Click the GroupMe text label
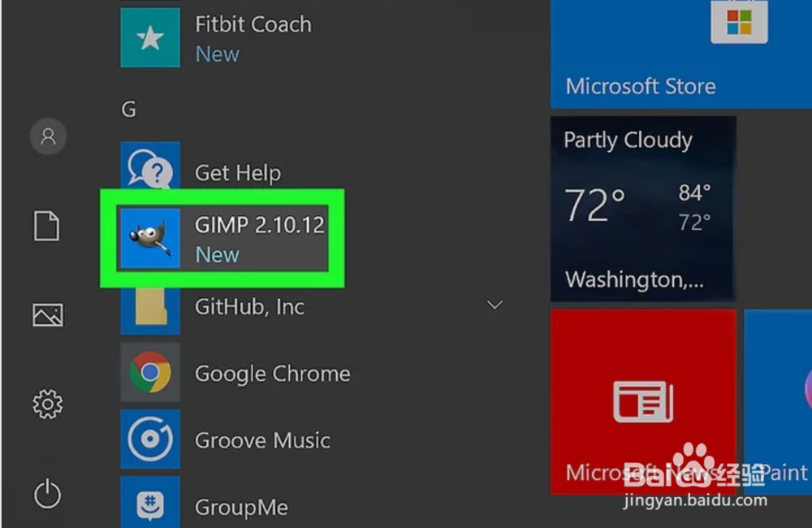 (241, 507)
